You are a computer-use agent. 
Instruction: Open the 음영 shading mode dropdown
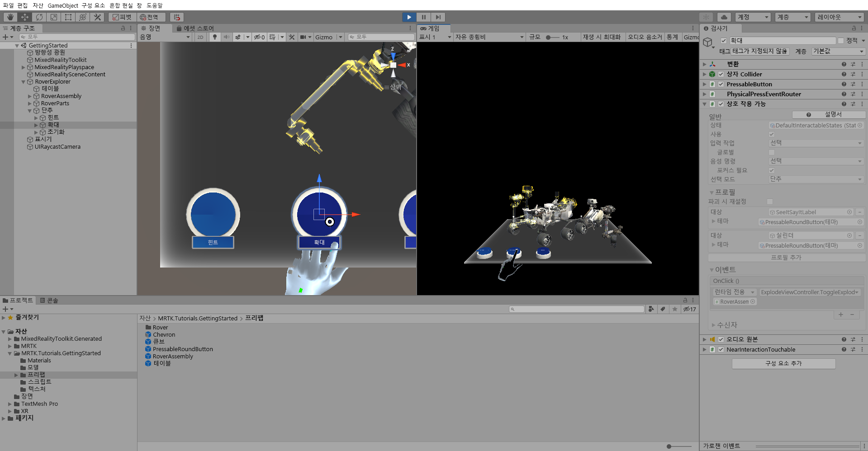point(165,37)
